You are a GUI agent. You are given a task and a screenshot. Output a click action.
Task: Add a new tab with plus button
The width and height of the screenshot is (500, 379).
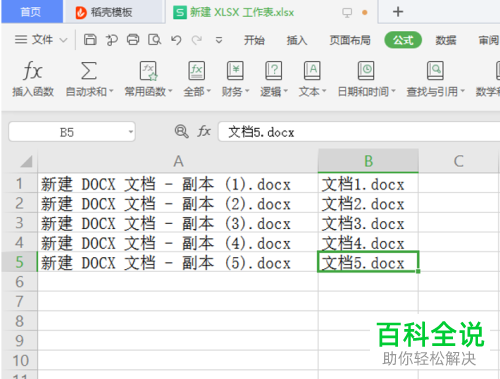tap(398, 12)
